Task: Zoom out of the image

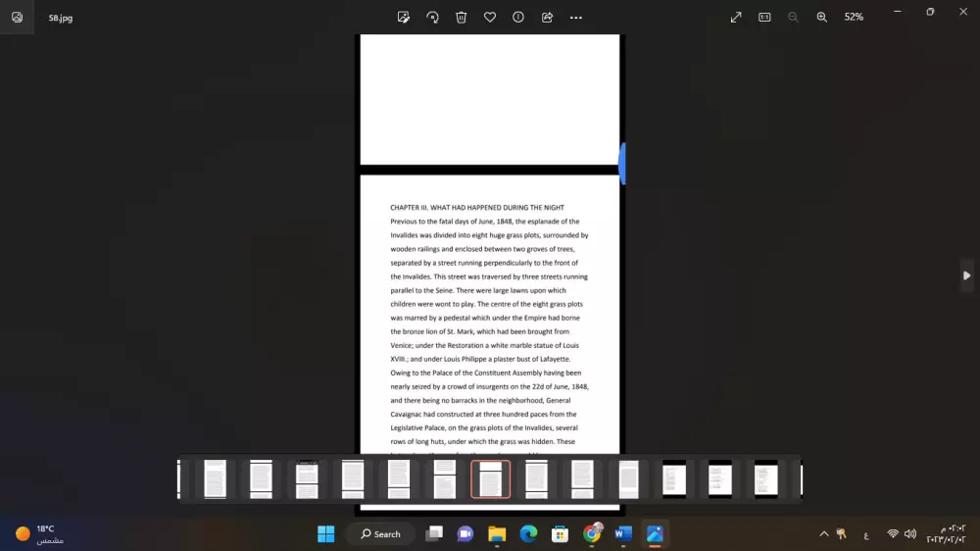Action: click(x=793, y=18)
